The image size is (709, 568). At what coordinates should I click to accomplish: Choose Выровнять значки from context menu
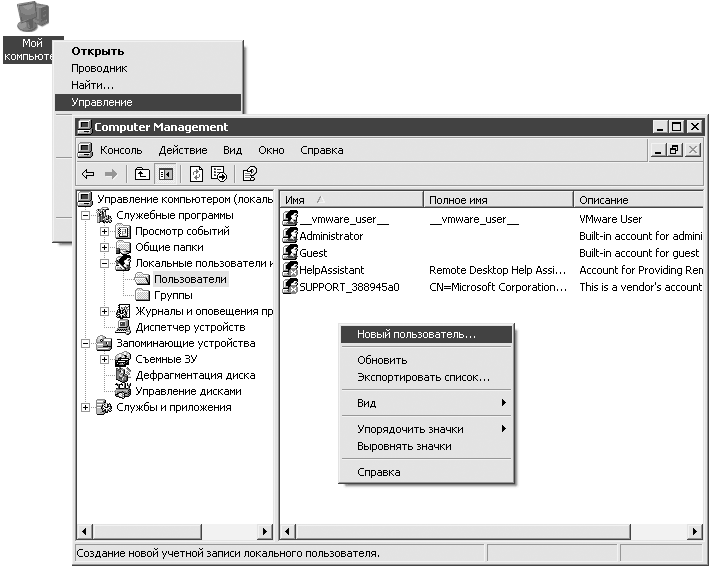[x=426, y=446]
